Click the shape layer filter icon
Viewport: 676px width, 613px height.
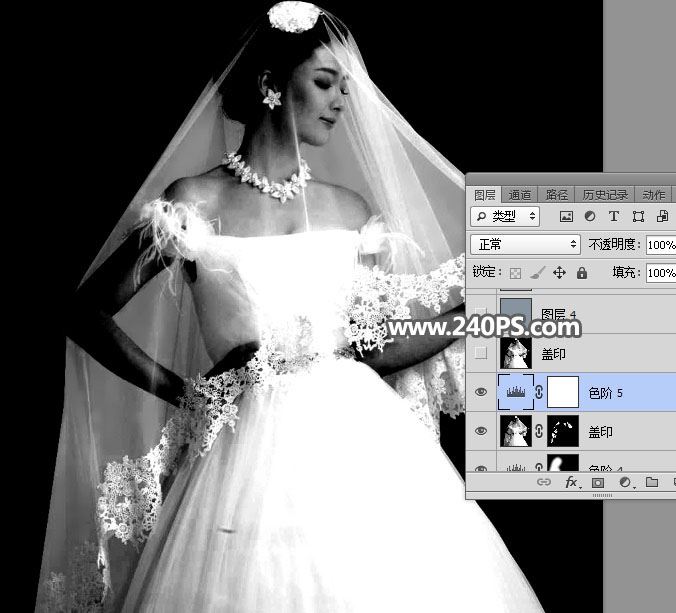click(x=637, y=216)
